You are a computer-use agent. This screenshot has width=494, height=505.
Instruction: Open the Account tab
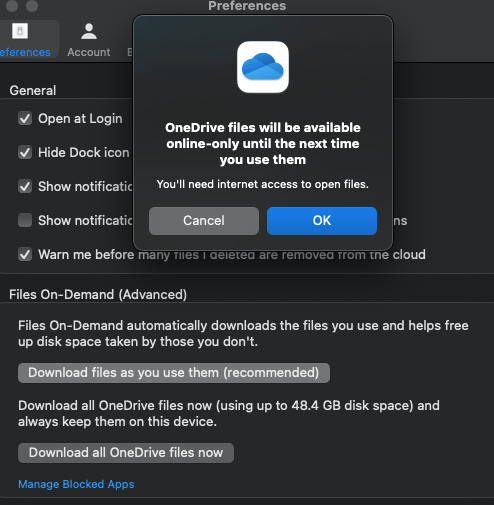(x=89, y=40)
